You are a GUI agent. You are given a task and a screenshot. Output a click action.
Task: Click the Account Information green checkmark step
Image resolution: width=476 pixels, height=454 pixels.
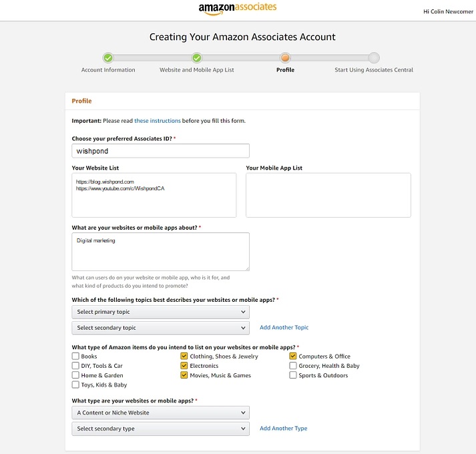[108, 57]
